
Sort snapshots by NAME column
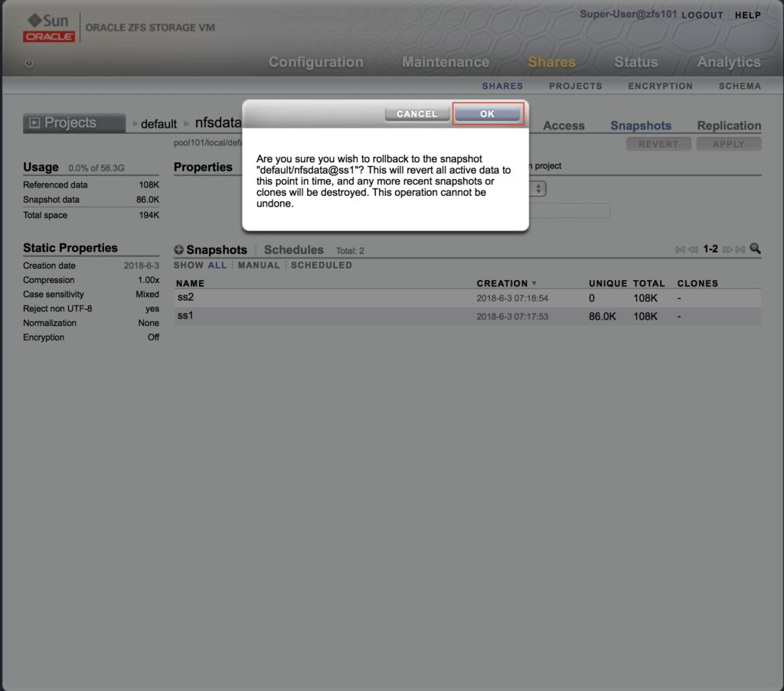click(191, 283)
